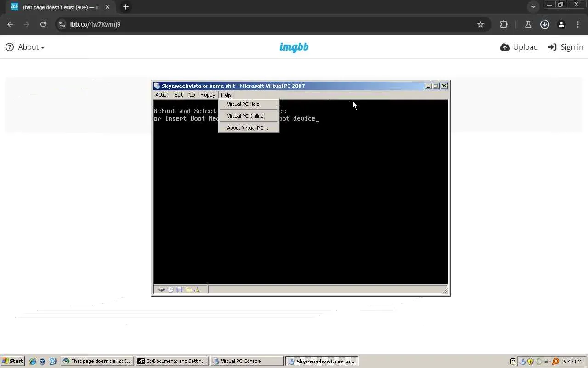Image resolution: width=588 pixels, height=368 pixels.
Task: Click the hard disk icon in Virtual PC status bar
Action: tap(161, 289)
